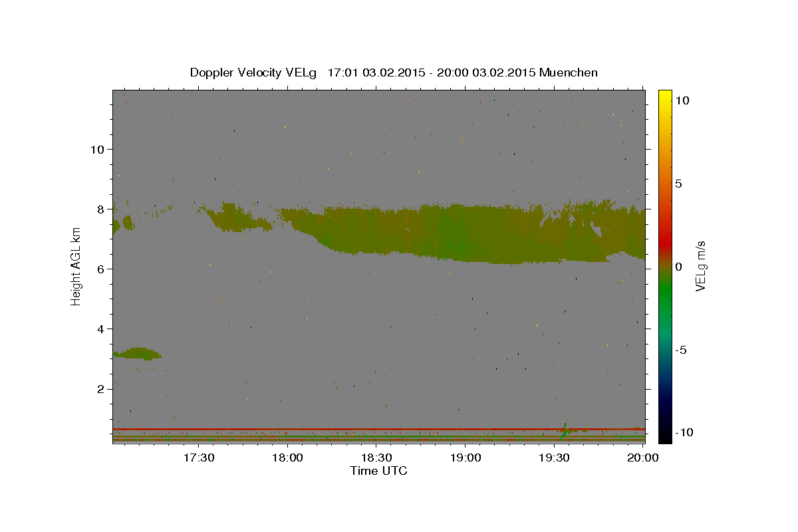Click the 19:30 time tick label
The width and height of the screenshot is (798, 532).
pyautogui.click(x=555, y=458)
